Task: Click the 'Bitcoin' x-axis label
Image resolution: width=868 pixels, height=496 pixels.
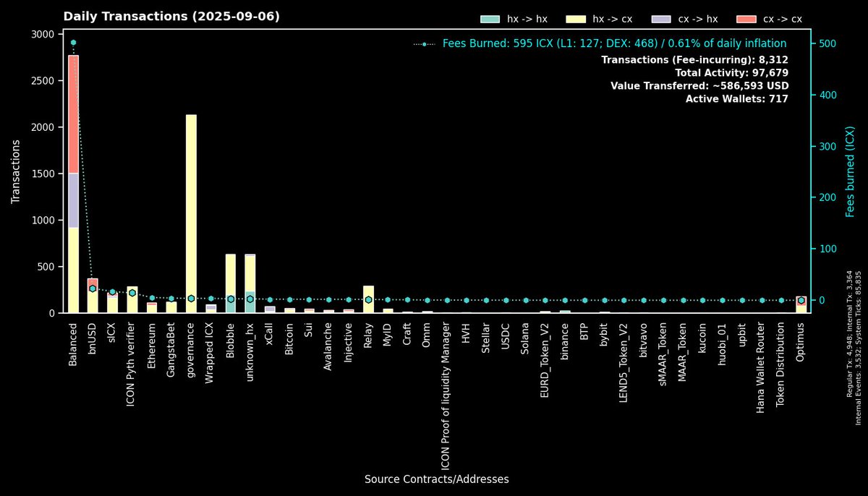Action: [x=289, y=339]
